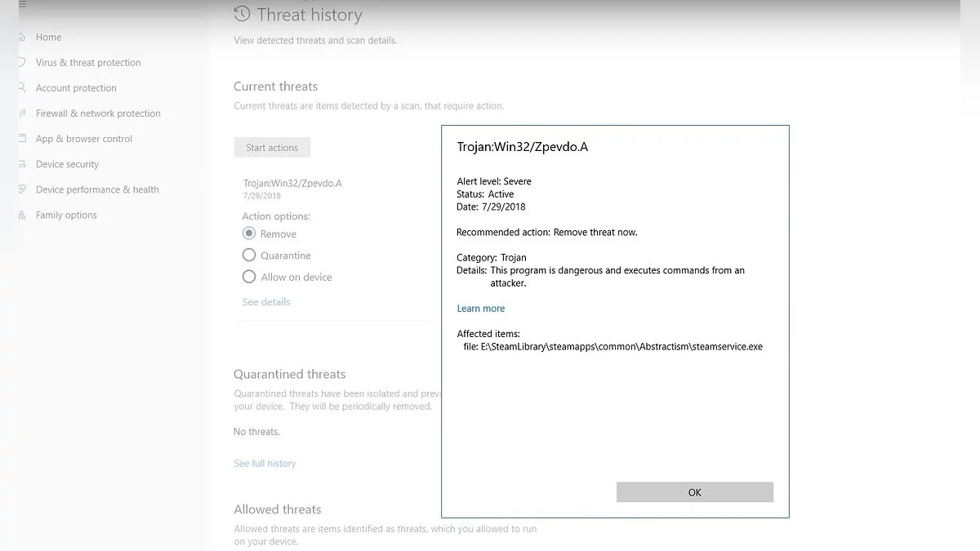Click the Date: 7/29/2018 line in dialog

click(x=491, y=207)
